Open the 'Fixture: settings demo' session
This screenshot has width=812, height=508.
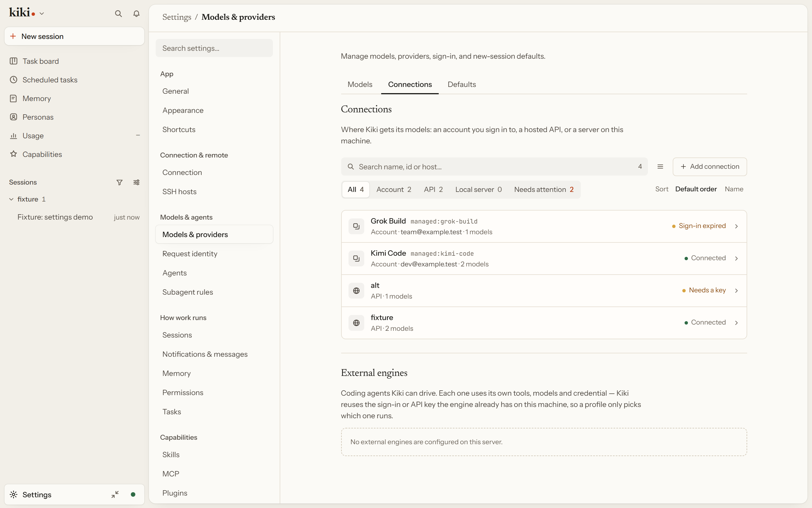[x=74, y=217]
